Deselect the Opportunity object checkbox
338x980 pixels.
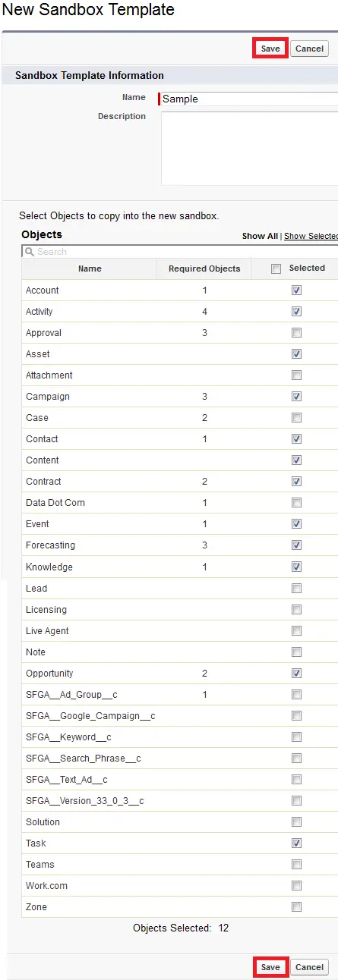(296, 673)
